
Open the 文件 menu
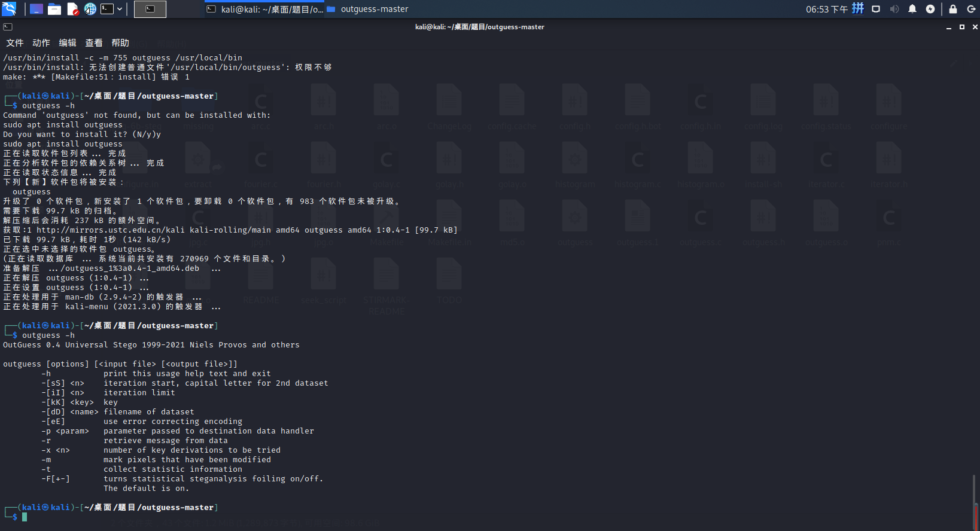[15, 43]
